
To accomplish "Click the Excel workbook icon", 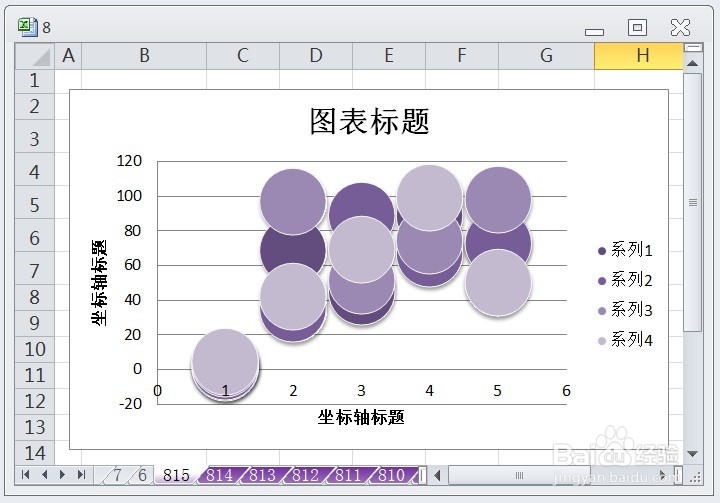I will coord(28,27).
